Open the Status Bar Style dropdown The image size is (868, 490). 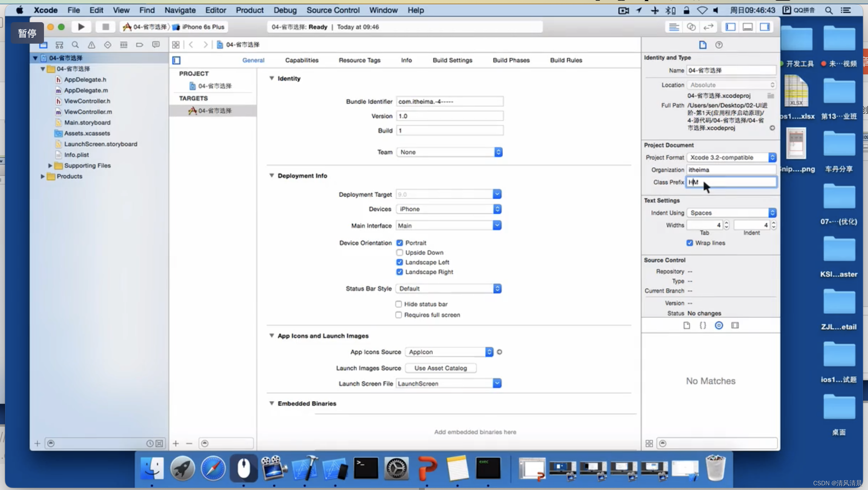coord(449,289)
